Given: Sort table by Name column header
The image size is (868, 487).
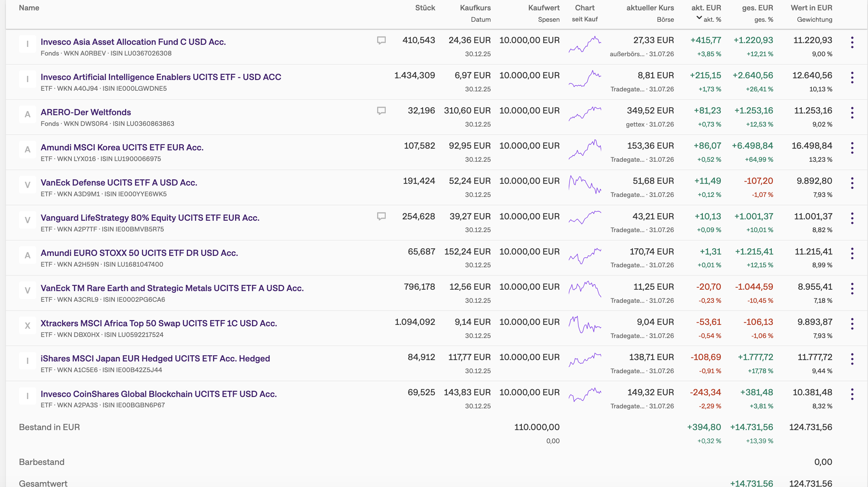Looking at the screenshot, I should (29, 8).
